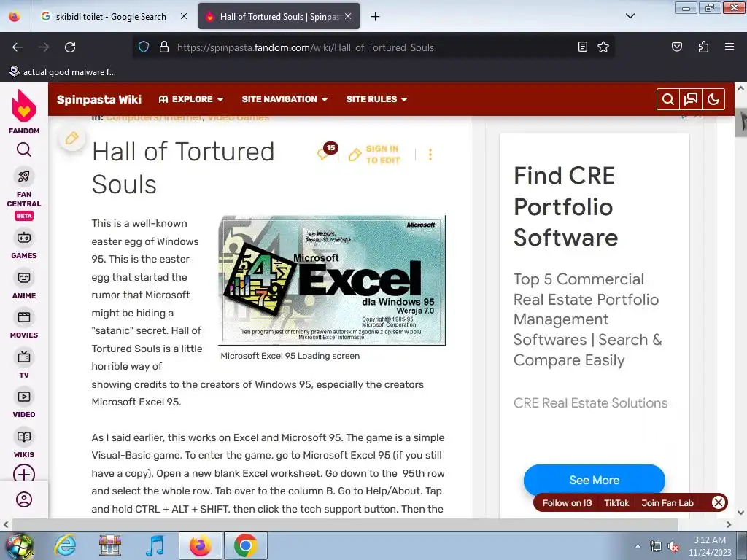Click the tracking protection shield icon

(x=144, y=47)
